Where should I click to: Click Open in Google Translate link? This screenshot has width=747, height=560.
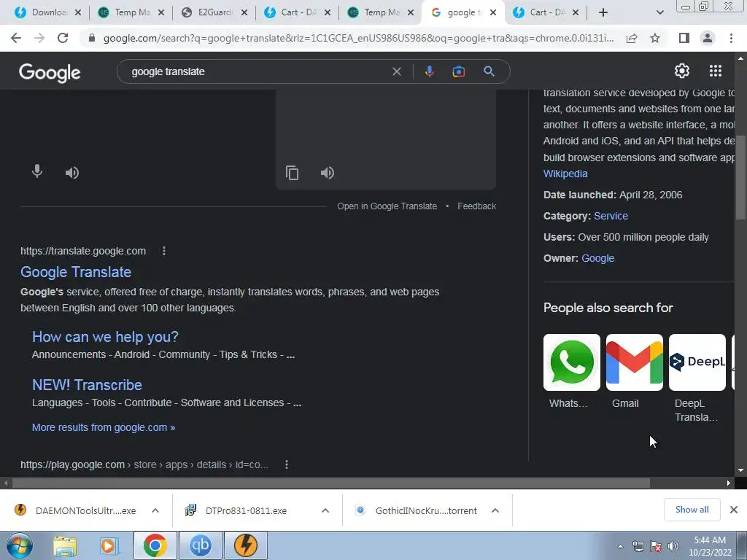tap(387, 206)
